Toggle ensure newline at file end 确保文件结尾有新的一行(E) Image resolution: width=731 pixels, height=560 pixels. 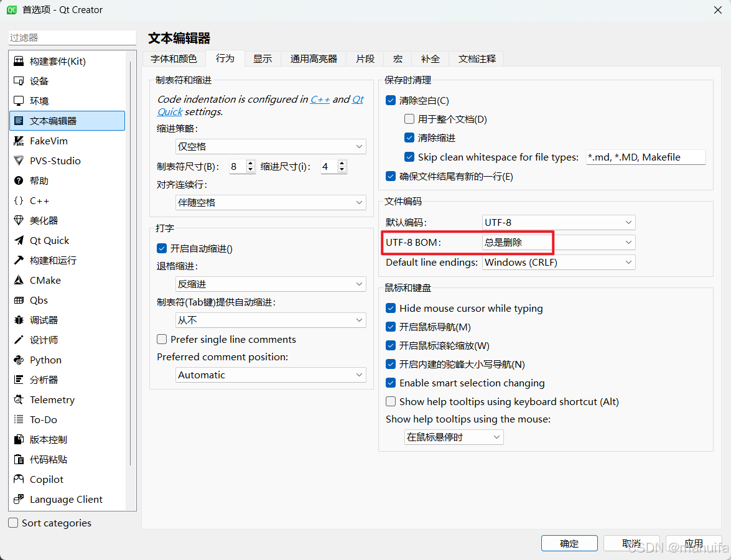pyautogui.click(x=391, y=176)
